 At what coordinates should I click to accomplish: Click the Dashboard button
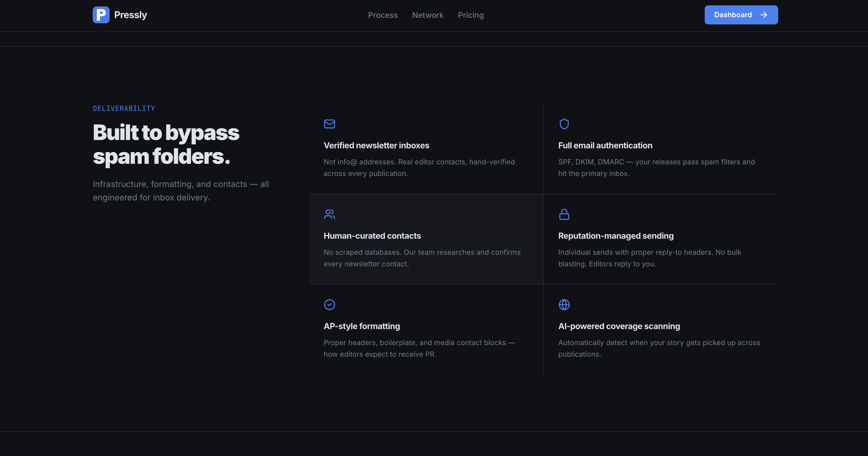[741, 15]
